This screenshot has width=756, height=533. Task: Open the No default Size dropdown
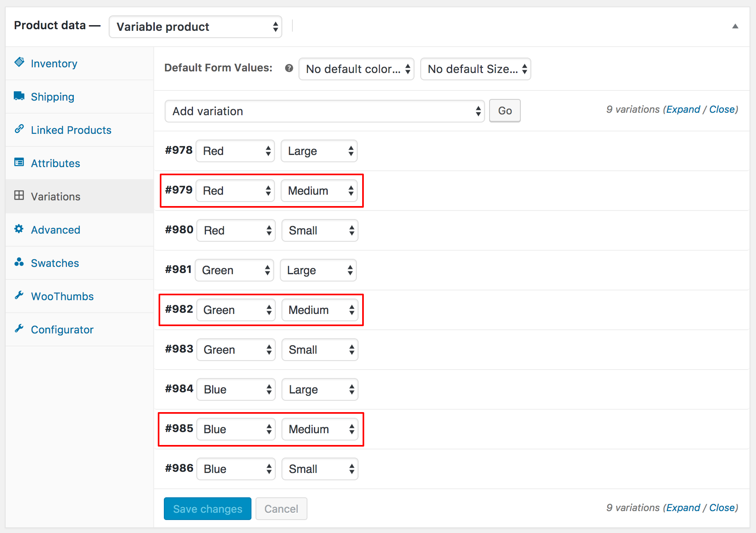click(x=475, y=69)
